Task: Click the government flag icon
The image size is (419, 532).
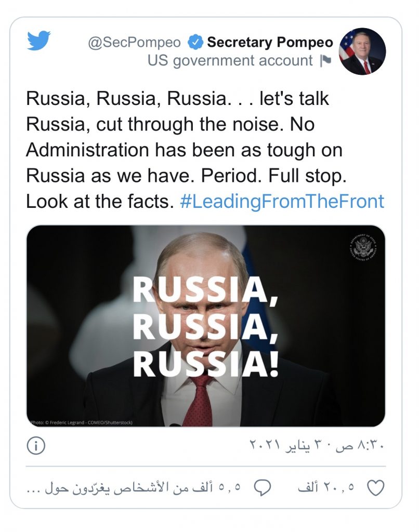Action: click(325, 61)
